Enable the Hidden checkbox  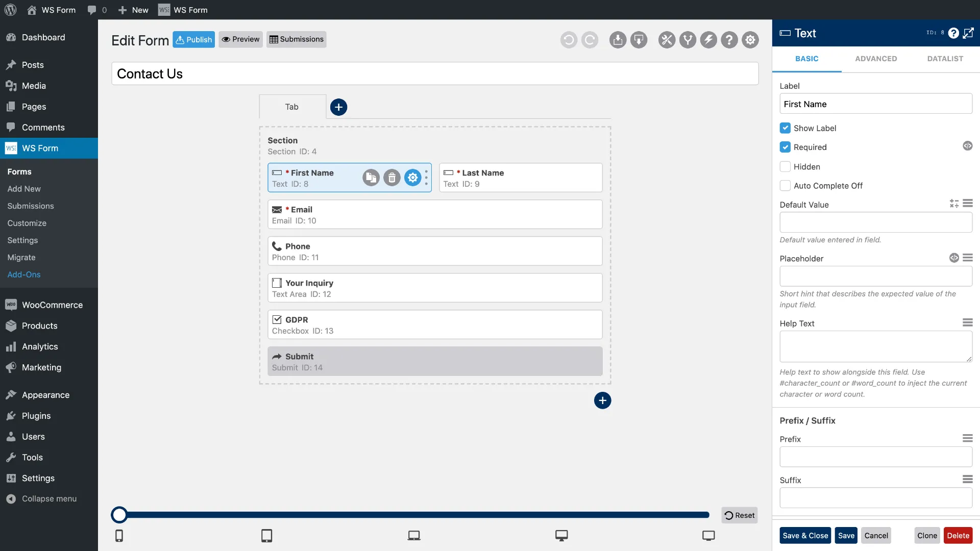(785, 167)
